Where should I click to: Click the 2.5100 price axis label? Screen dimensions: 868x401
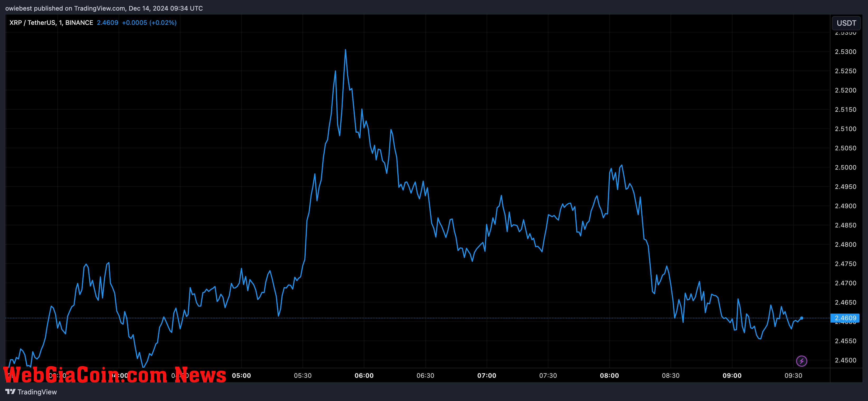click(846, 129)
